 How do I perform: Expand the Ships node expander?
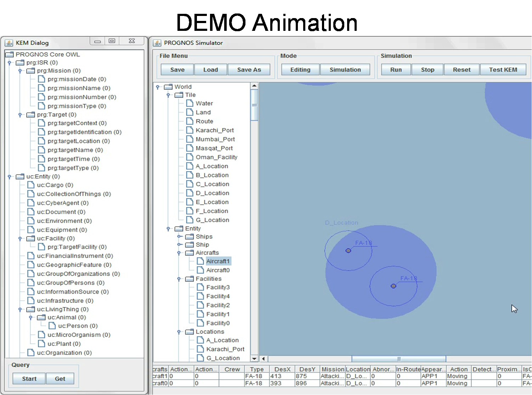(x=179, y=237)
